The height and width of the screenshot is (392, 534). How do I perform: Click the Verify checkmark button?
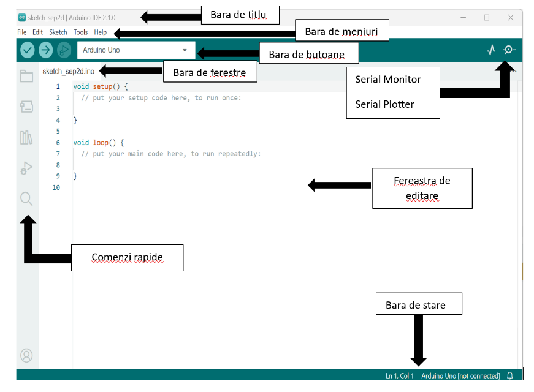[x=27, y=50]
